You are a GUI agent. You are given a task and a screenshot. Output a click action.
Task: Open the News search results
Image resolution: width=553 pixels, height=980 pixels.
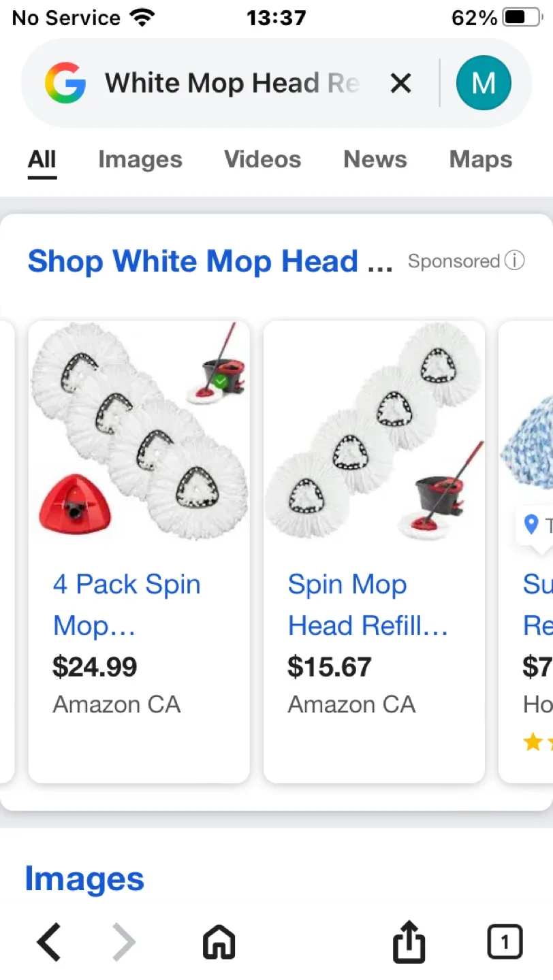point(375,159)
